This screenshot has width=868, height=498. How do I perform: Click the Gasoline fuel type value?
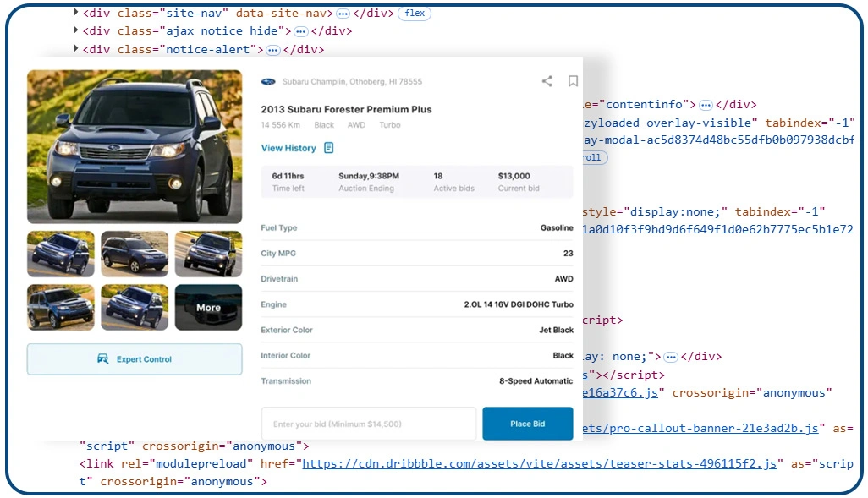point(557,228)
